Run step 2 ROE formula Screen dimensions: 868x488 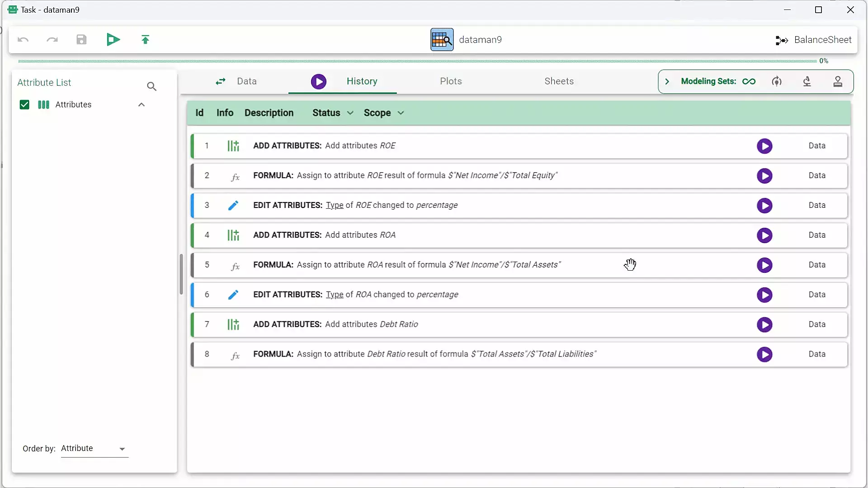(764, 176)
